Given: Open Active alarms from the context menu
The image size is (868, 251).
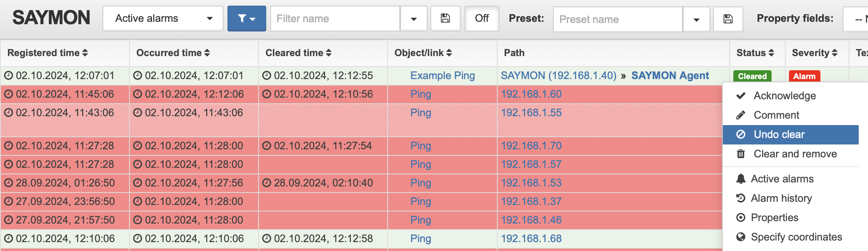Looking at the screenshot, I should (791, 179).
